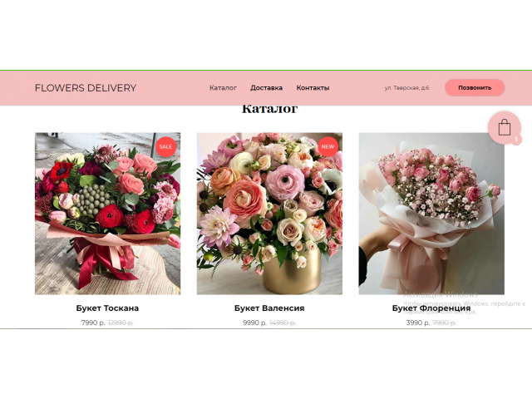
Task: Click the Букет Валенсия title
Action: point(269,308)
